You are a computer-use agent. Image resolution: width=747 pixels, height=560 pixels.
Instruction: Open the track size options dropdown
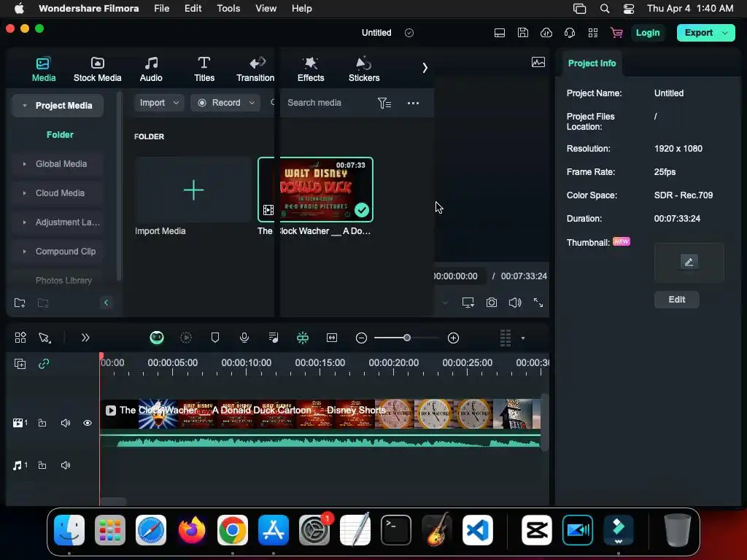coord(522,338)
